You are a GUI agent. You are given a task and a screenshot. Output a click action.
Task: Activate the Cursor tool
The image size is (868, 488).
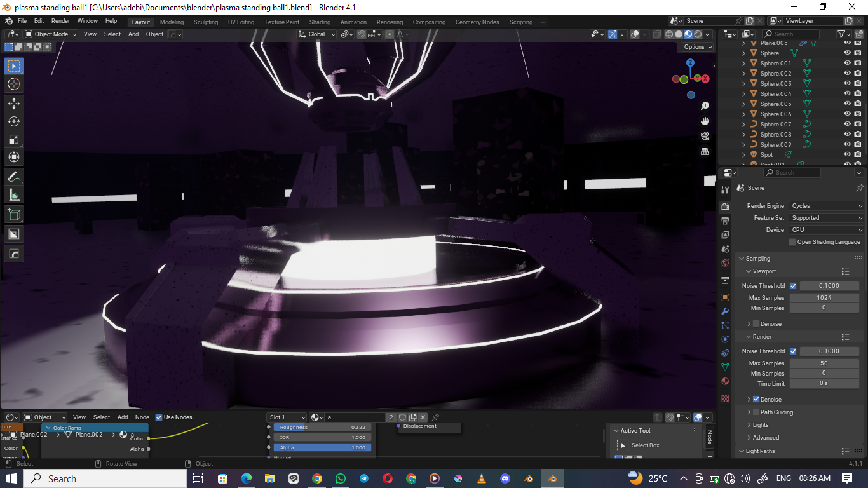tap(14, 84)
